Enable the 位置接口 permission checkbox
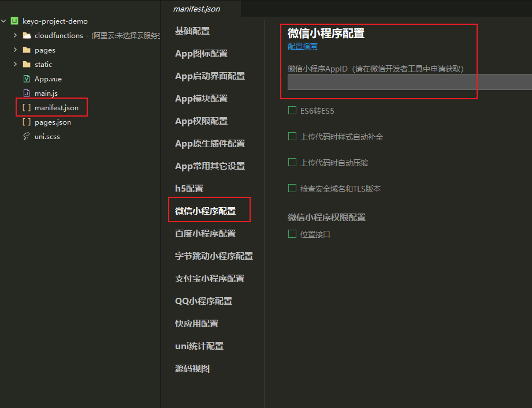The height and width of the screenshot is (408, 532). point(292,234)
